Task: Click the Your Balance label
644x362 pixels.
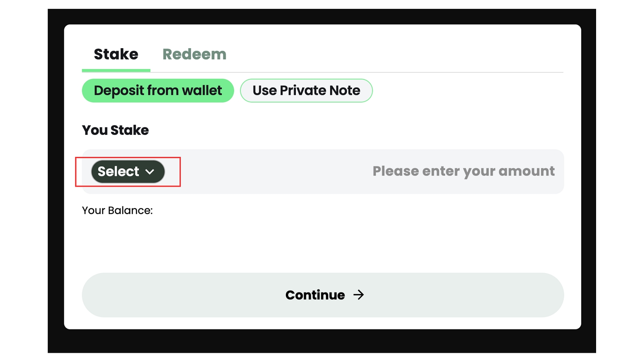Action: pos(117,210)
